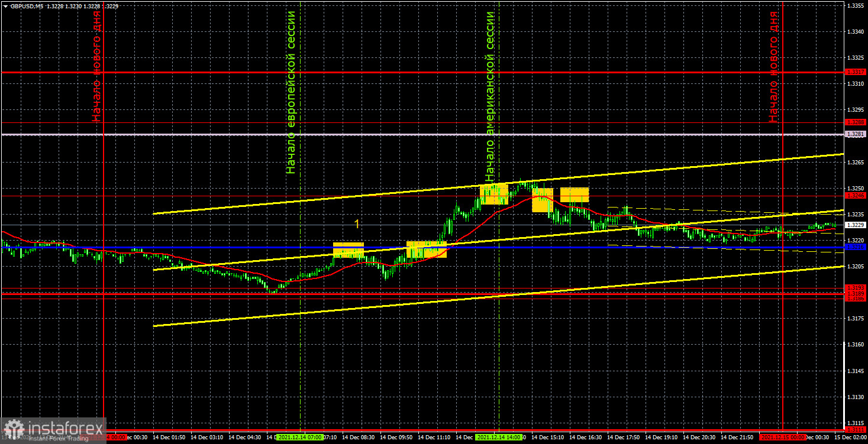Click the 14 Dec 08:30 time label
This screenshot has width=868, height=444.
[359, 437]
